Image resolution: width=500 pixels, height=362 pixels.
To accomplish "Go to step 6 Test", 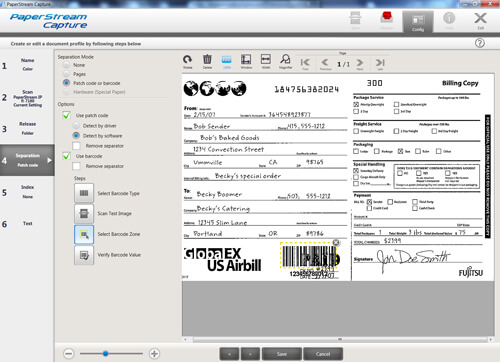I will pos(27,223).
